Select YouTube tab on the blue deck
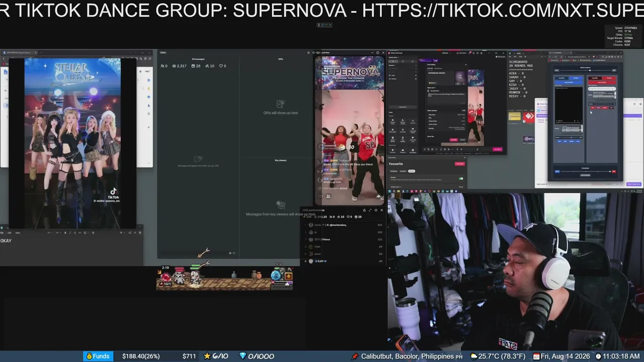The image size is (644, 362). [576, 78]
